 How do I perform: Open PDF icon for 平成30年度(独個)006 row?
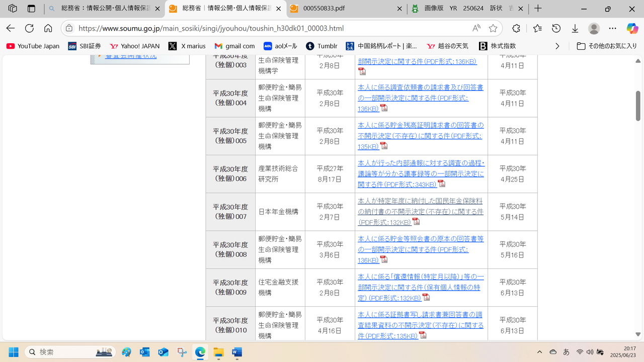(x=441, y=184)
